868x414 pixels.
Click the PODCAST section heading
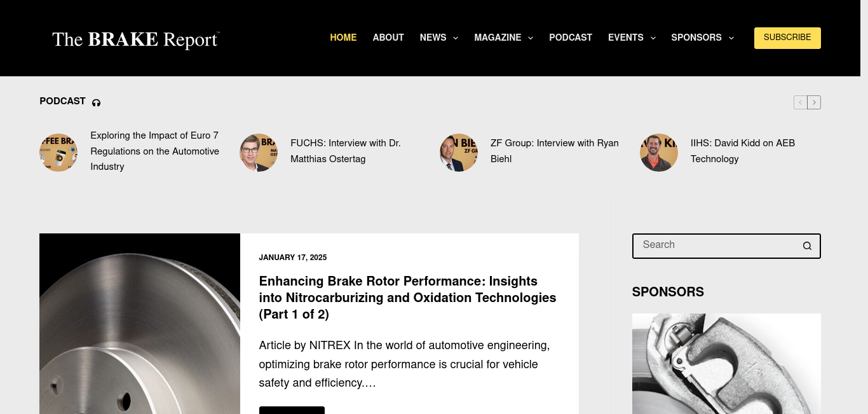pyautogui.click(x=62, y=101)
